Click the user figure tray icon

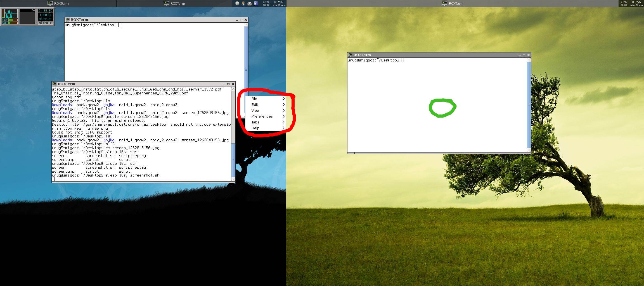coord(243,3)
